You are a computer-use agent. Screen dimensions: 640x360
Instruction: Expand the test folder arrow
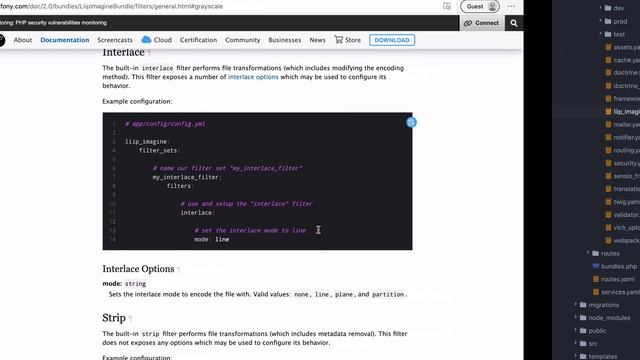tap(600, 34)
